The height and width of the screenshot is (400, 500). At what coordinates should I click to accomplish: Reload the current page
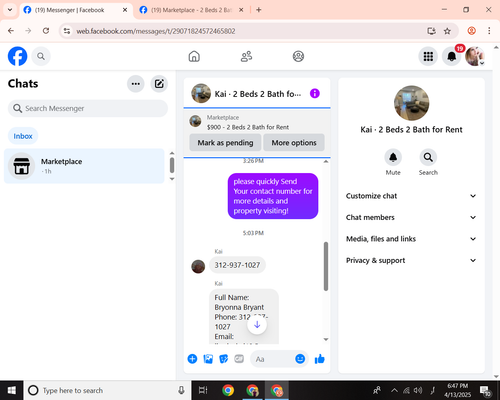click(46, 31)
